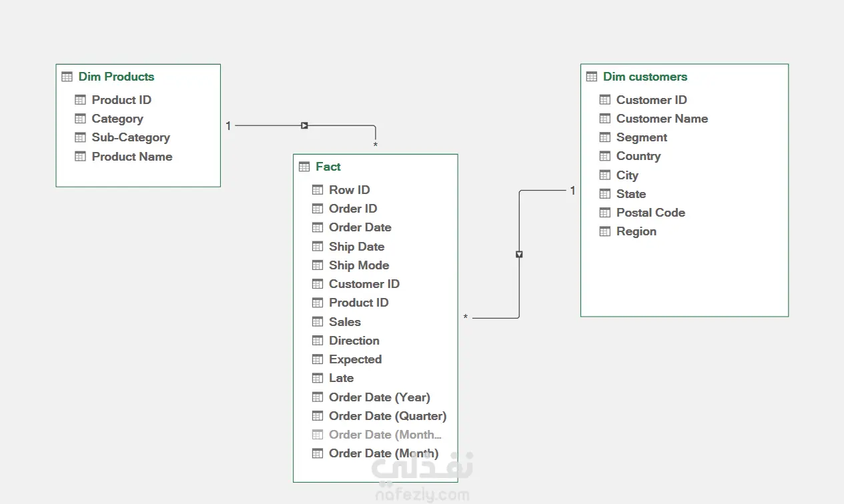Select the Order Date (Quarter) field

click(x=387, y=416)
